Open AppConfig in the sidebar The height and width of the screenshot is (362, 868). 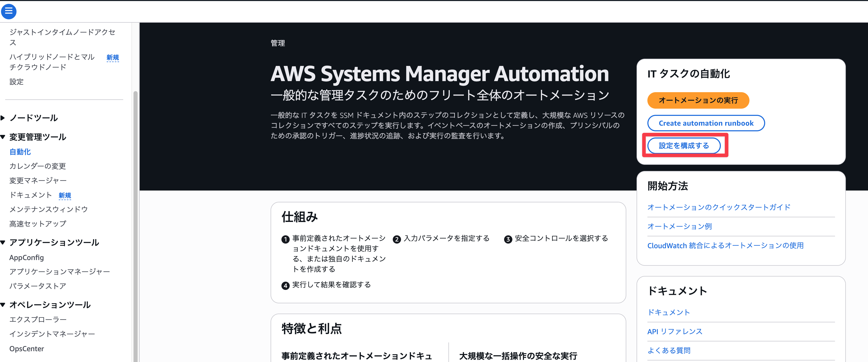(x=27, y=258)
